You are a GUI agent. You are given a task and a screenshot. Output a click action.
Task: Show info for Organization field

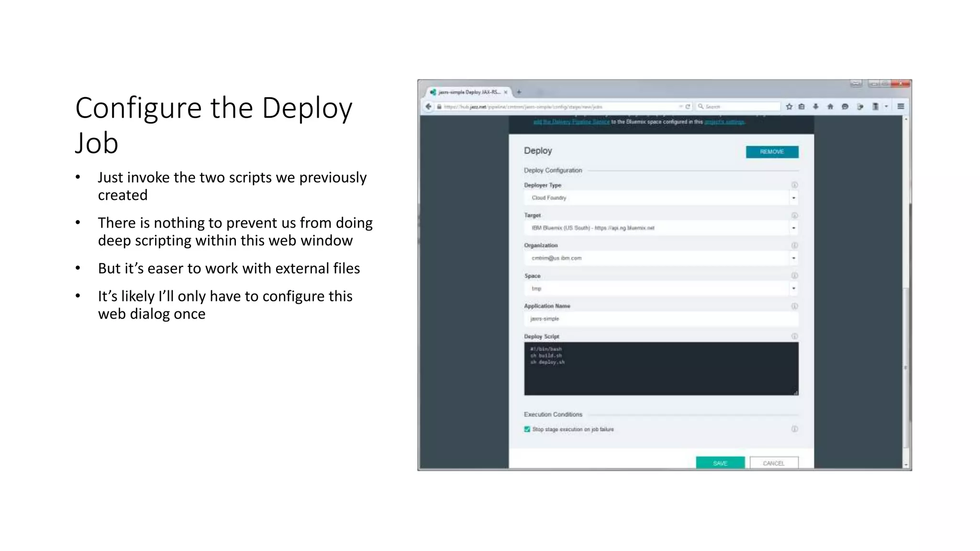coord(794,245)
